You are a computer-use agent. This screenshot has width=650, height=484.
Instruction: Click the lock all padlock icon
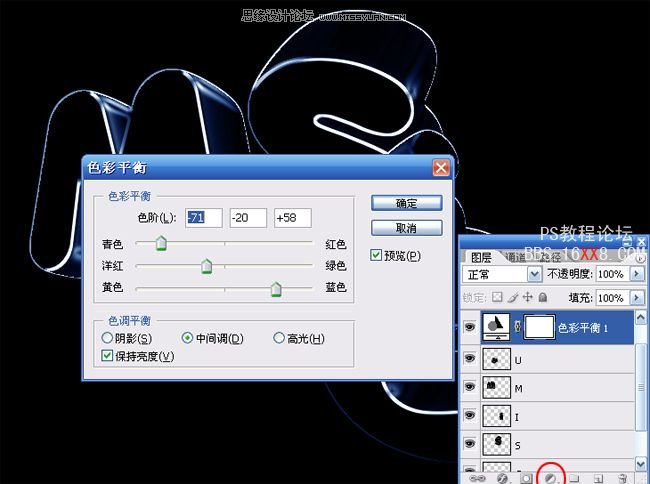point(543,298)
